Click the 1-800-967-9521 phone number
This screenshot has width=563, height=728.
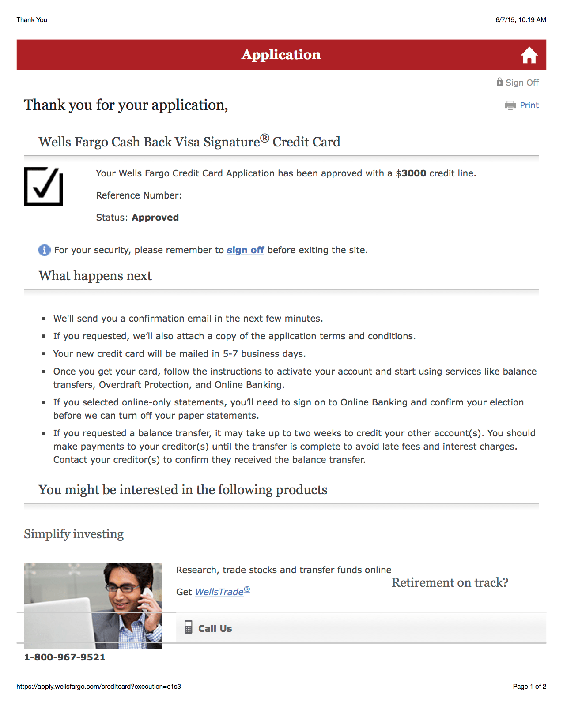[x=65, y=657]
